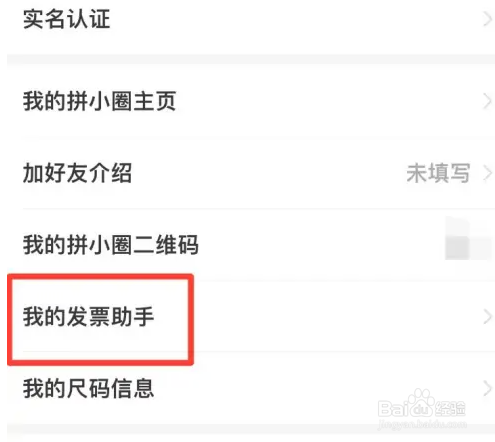This screenshot has height=442, width=495.
Task: Tap the 实名认证 label text
Action: 66,19
